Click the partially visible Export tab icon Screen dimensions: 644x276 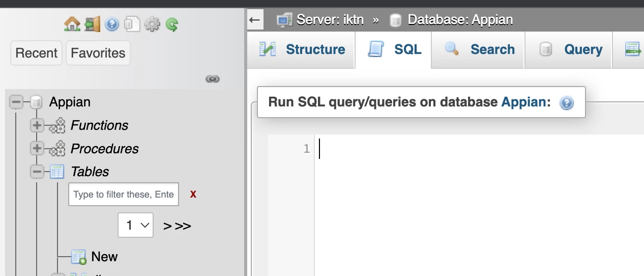[633, 49]
